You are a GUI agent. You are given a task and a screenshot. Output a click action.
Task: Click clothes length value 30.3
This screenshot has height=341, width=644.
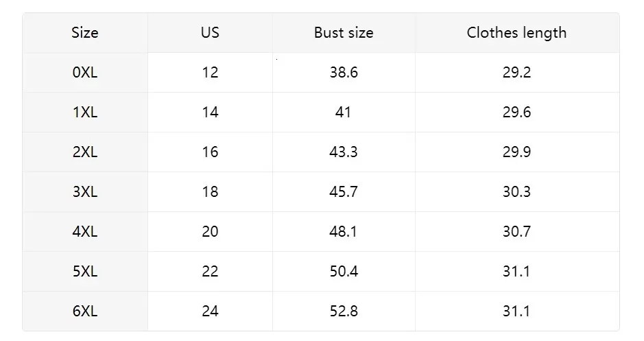(x=516, y=191)
